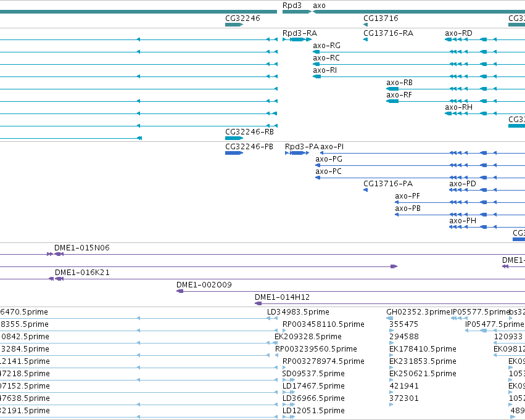The height and width of the screenshot is (420, 525).
Task: Select the axo-RI transcript label
Action: click(x=325, y=70)
